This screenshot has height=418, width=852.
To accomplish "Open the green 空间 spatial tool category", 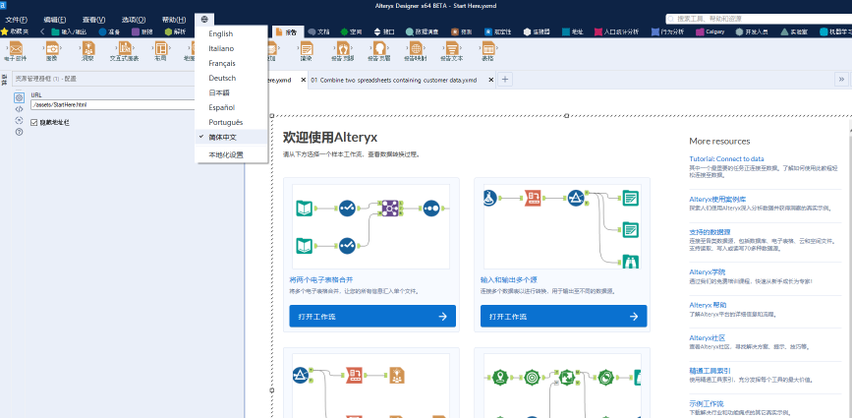I will coord(352,32).
